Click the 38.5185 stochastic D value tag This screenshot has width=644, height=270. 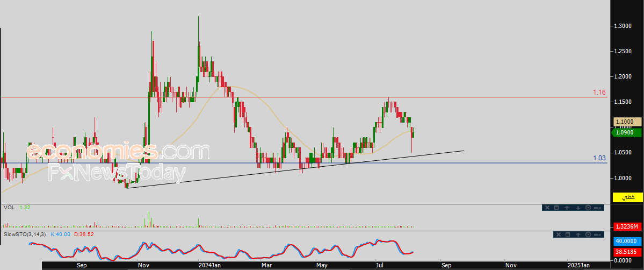(627, 251)
